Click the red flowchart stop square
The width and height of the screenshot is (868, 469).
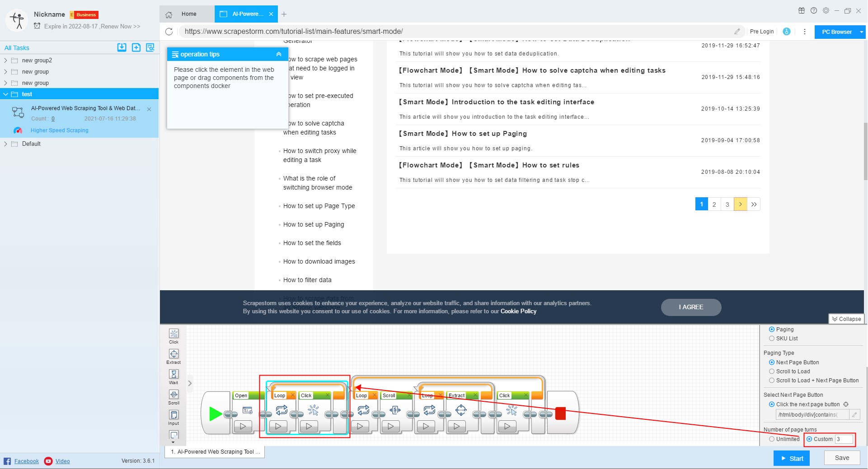pyautogui.click(x=560, y=413)
